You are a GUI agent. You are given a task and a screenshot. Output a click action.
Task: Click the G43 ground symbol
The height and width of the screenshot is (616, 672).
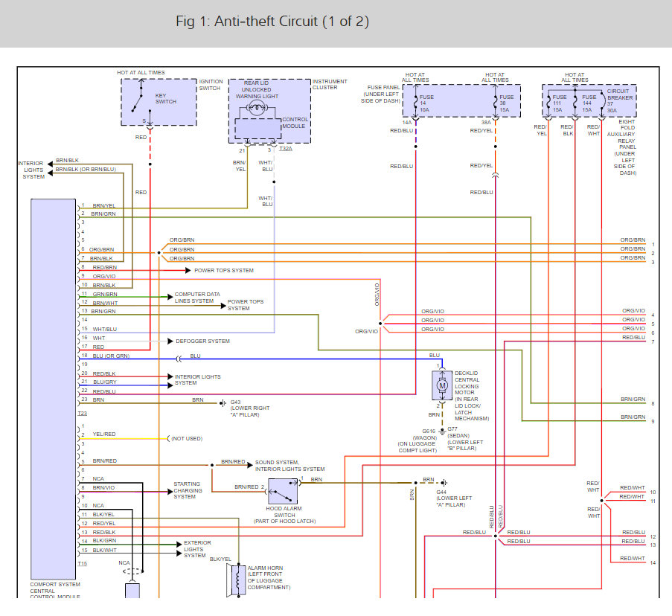pos(222,403)
